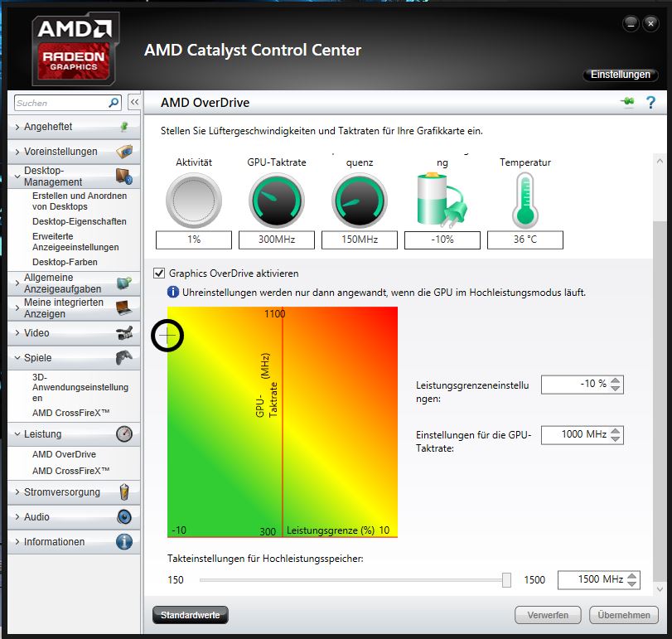Click the Temperatur thermometer icon
This screenshot has width=672, height=639.
[525, 200]
